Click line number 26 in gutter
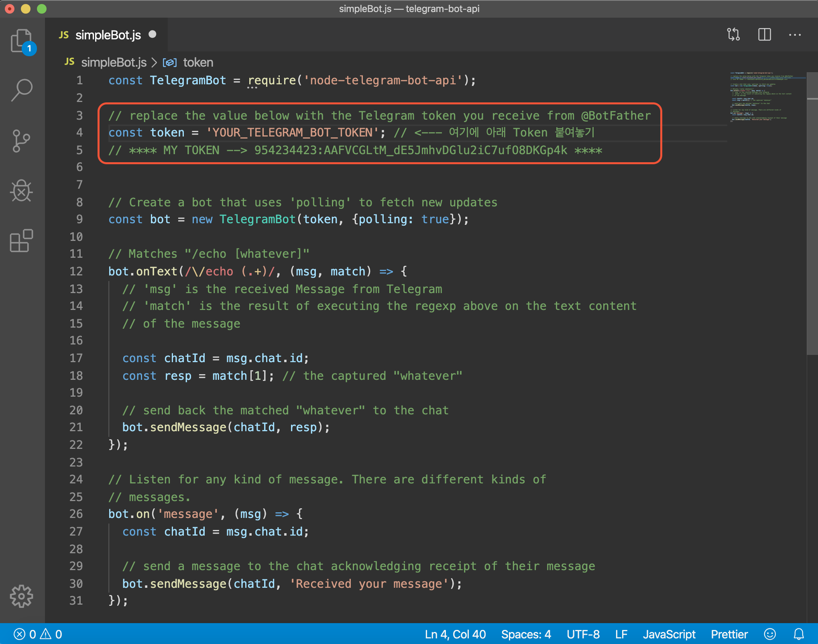This screenshot has height=644, width=818. pyautogui.click(x=76, y=514)
